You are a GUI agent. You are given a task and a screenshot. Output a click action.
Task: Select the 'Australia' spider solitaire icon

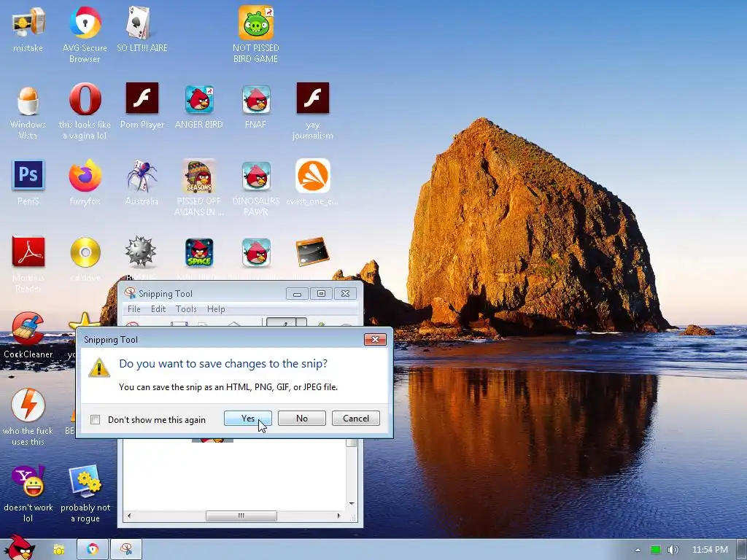tap(142, 183)
